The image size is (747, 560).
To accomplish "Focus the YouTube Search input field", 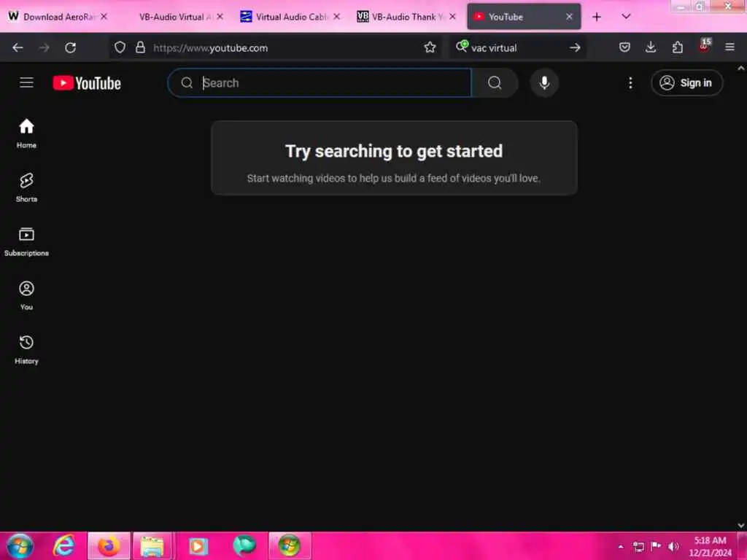I will click(x=320, y=83).
